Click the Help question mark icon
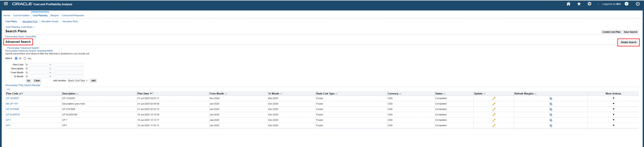Viewport: 644px width, 147px height. tap(627, 4)
